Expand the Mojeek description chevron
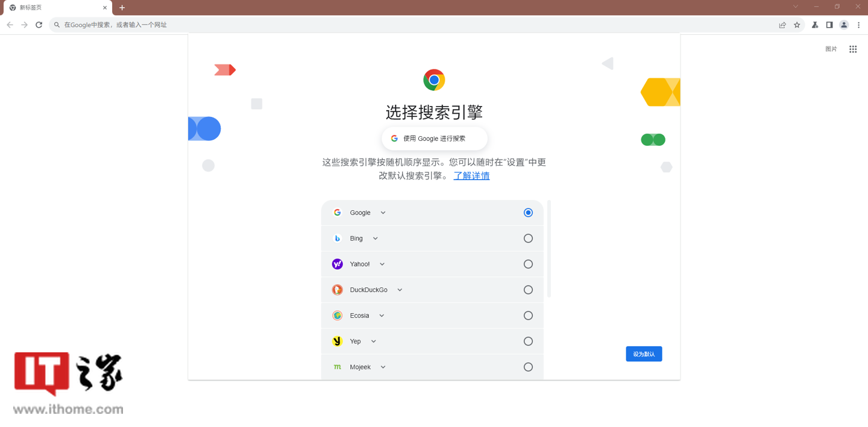868x427 pixels. [x=383, y=367]
